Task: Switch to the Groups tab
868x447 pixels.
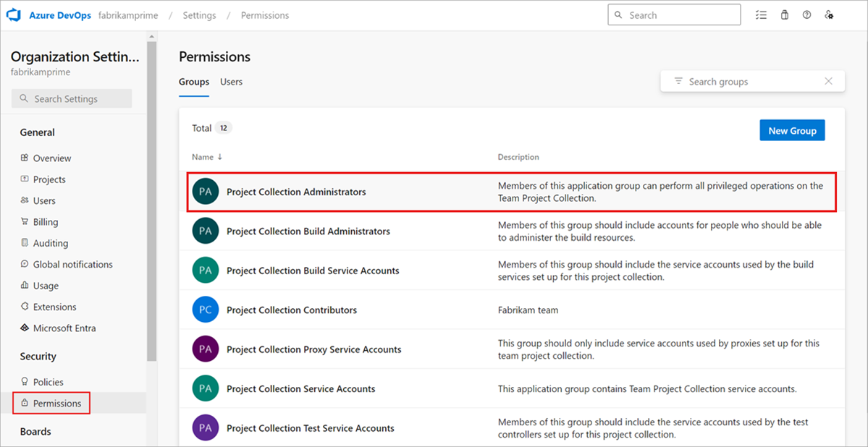Action: click(194, 82)
